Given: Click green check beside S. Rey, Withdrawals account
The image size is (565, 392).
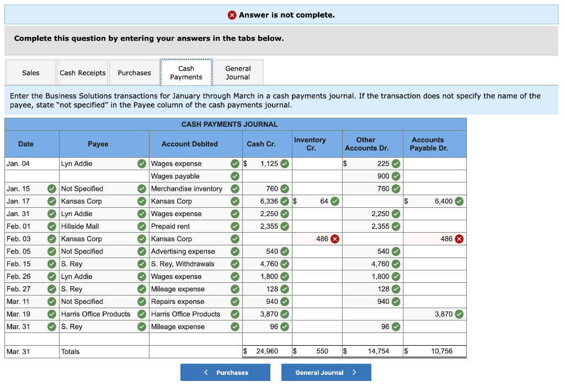Looking at the screenshot, I should point(235,264).
